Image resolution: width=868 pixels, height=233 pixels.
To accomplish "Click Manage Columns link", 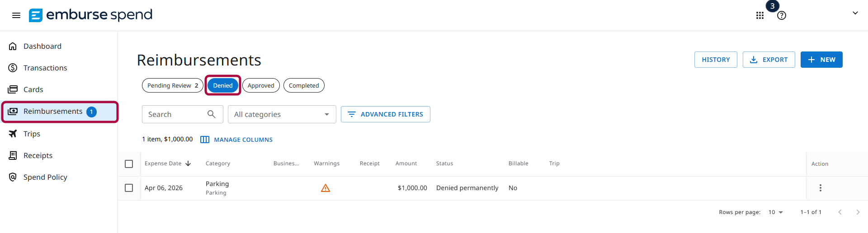I will [236, 140].
